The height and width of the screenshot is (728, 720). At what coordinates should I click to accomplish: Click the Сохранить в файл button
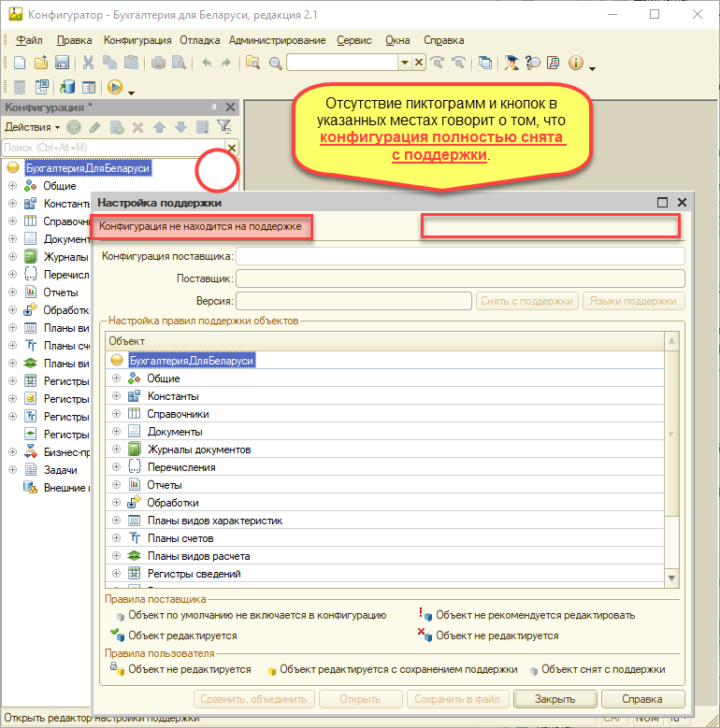[457, 699]
